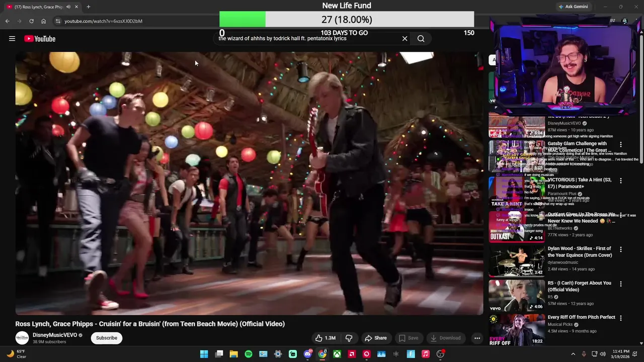
Task: Click the Download button
Action: coord(446,338)
